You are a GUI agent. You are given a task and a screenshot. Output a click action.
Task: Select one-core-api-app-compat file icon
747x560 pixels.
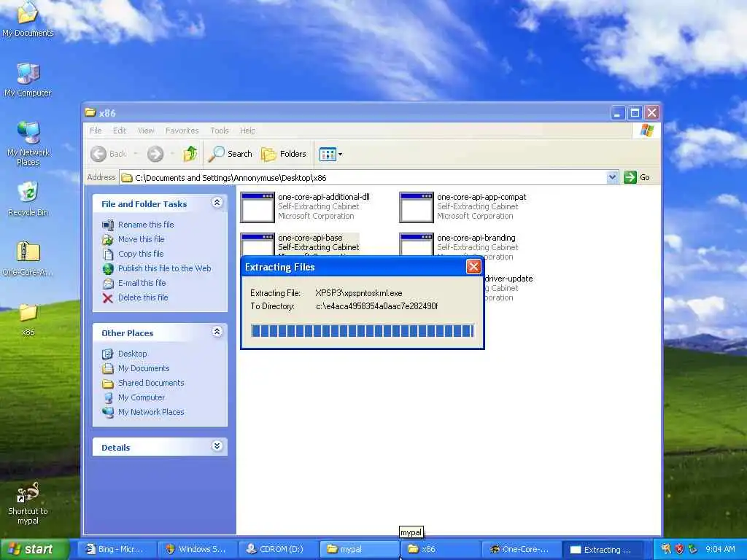417,207
